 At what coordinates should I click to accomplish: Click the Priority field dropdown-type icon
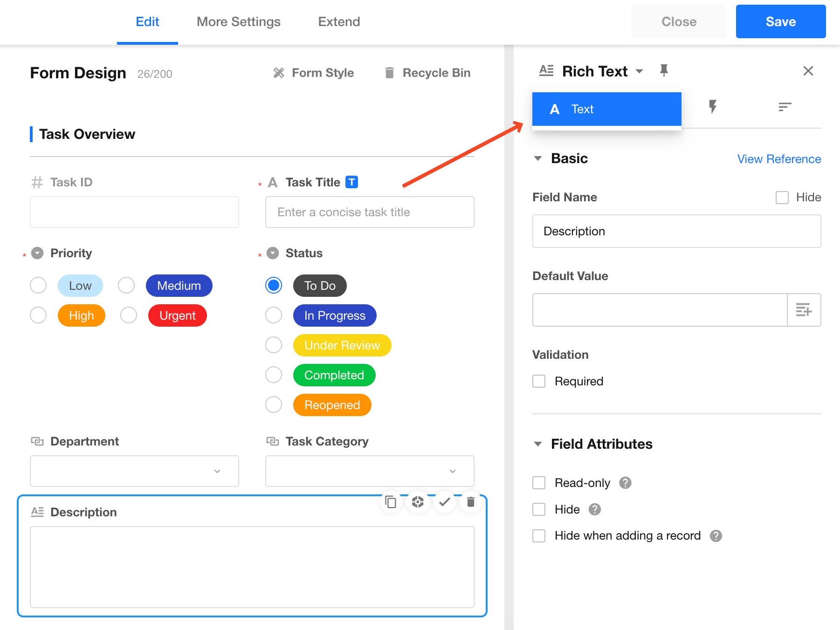(x=37, y=253)
